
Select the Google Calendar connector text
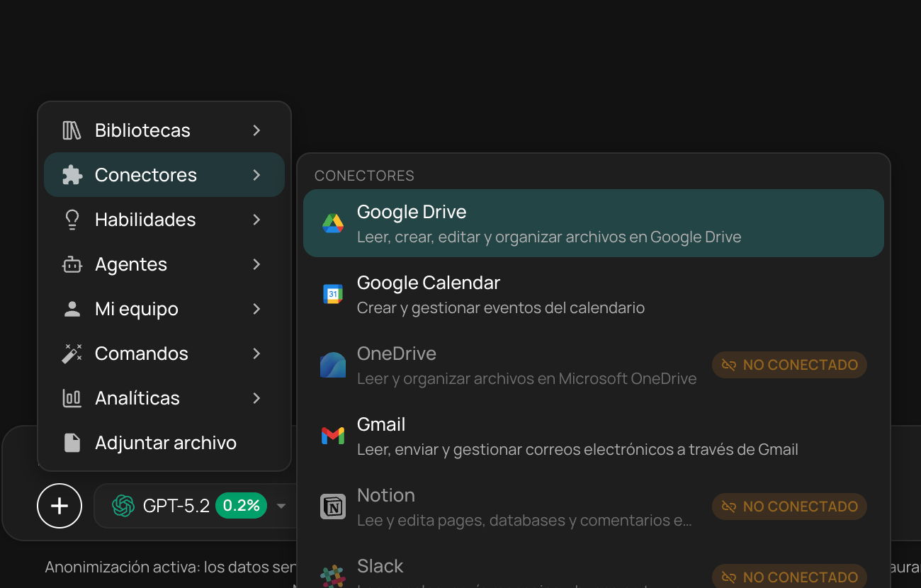429,283
